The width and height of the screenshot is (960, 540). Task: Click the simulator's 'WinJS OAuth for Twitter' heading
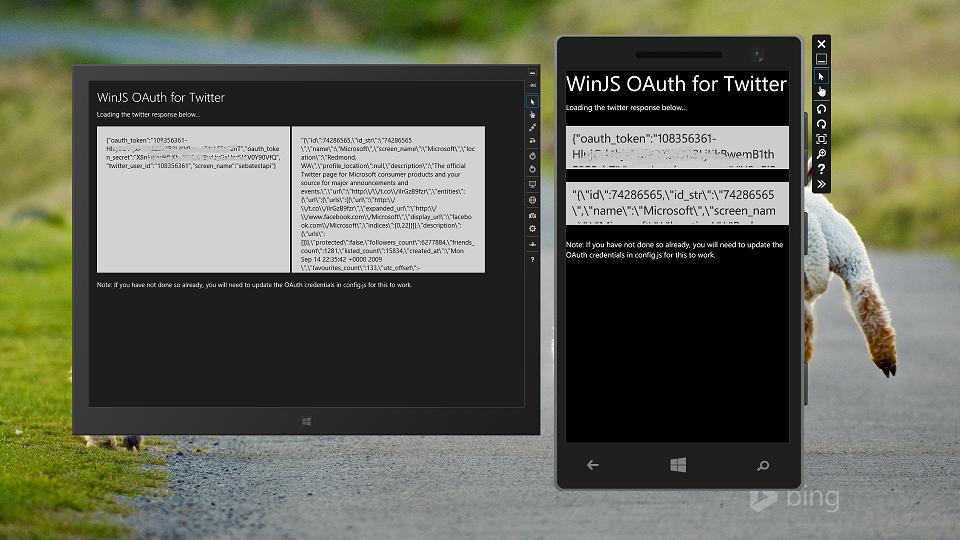(x=160, y=97)
